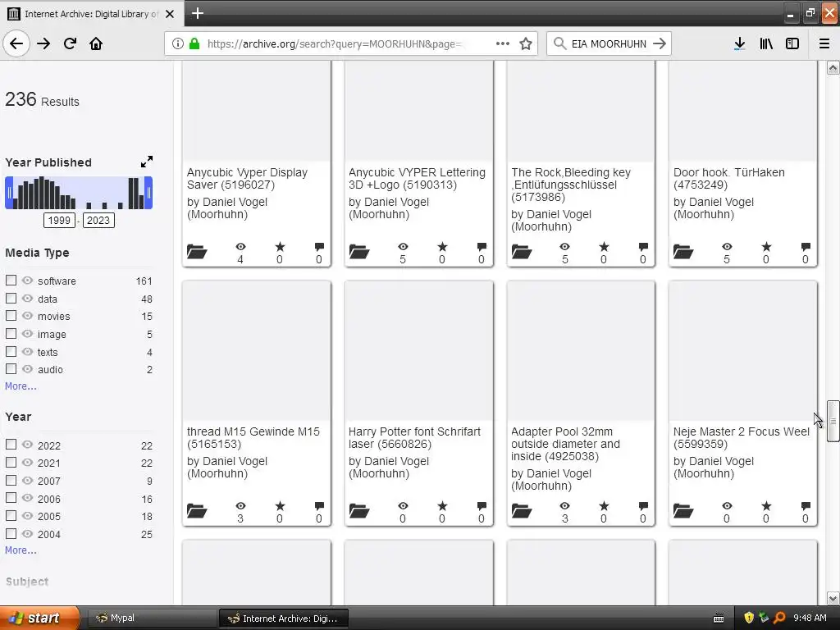840x630 pixels.
Task: Show only 2006 using its eye toggle
Action: coord(27,498)
